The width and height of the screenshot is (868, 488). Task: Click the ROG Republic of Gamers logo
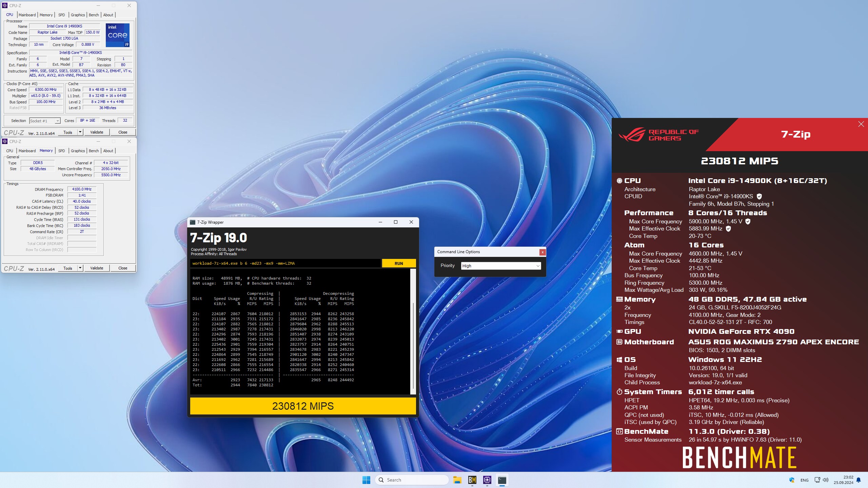pos(658,135)
